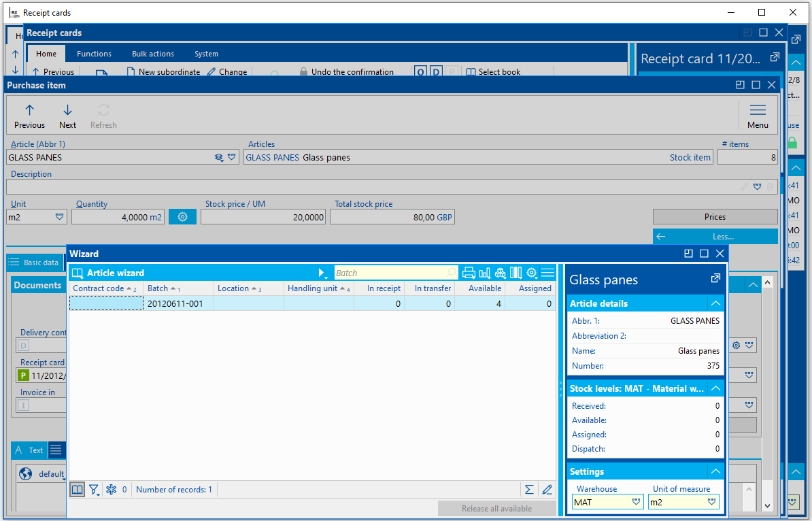
Task: Open the Unit of measure dropdown in Settings
Action: [x=712, y=502]
